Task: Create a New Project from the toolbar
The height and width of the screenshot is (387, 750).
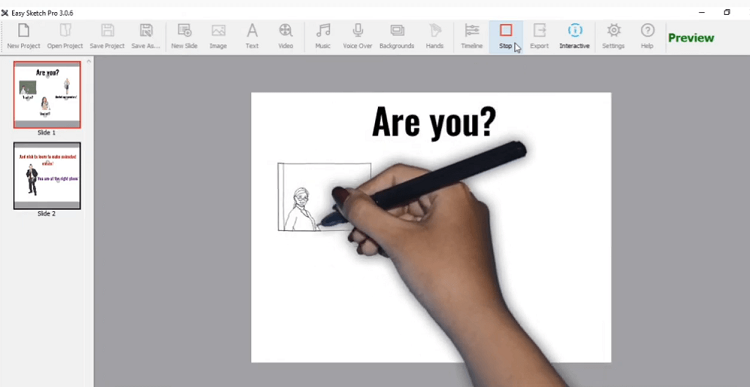Action: coord(23,36)
